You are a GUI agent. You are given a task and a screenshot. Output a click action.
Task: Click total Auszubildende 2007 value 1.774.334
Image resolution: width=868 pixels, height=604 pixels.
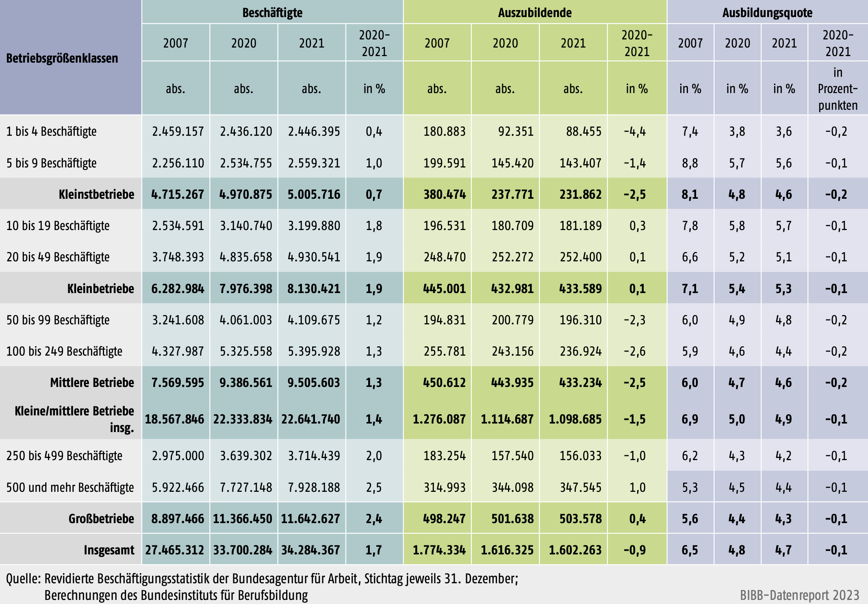[439, 550]
